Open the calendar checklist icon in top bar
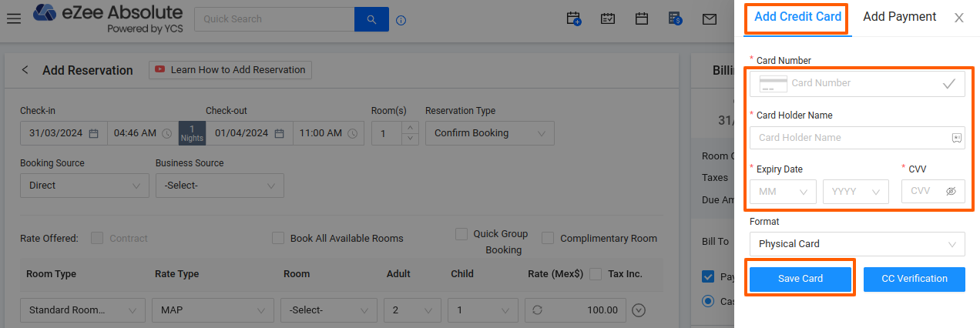This screenshot has width=980, height=328. pos(608,19)
